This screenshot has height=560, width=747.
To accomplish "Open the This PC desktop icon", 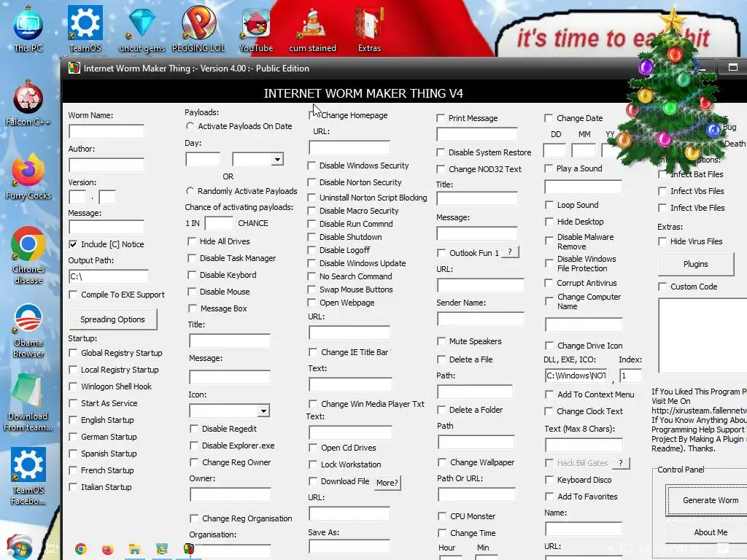I will pyautogui.click(x=28, y=28).
